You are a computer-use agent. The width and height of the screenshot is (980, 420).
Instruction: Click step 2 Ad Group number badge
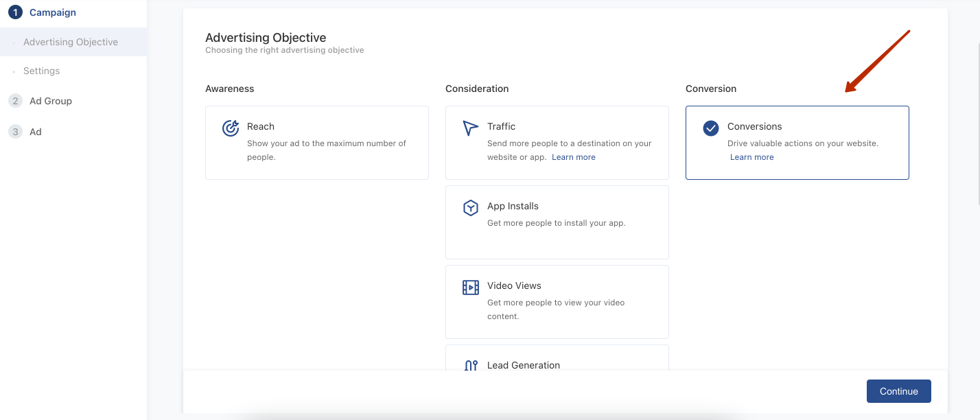(15, 101)
